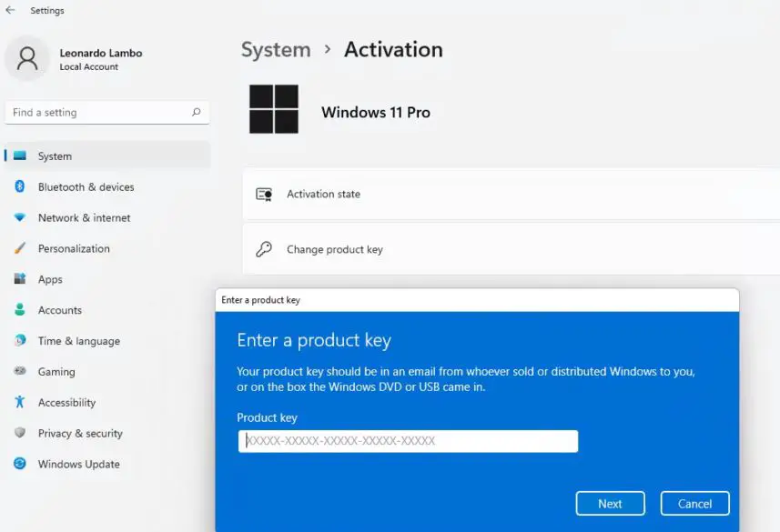Select the Personalization brush icon

[20, 248]
